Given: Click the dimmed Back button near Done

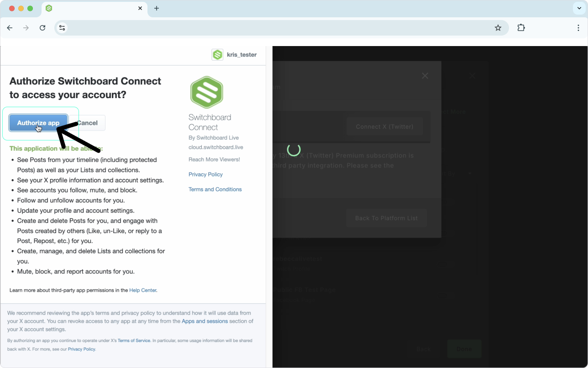Looking at the screenshot, I should coord(424,349).
